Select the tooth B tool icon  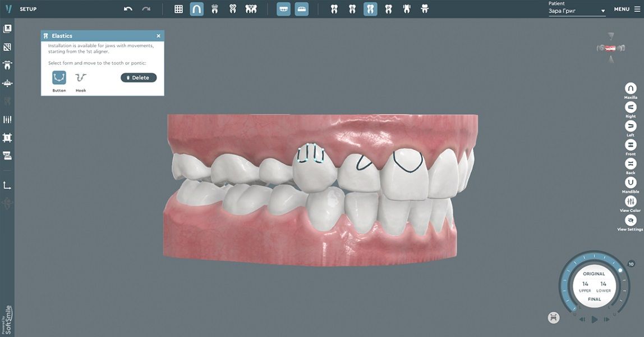352,8
